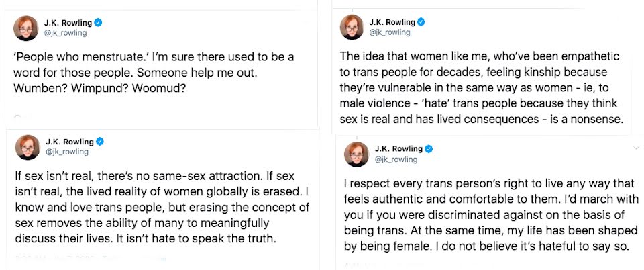The image size is (644, 270).
Task: Click @jk_rowling handle on 'I respect every trans' tweet
Action: pyautogui.click(x=396, y=159)
